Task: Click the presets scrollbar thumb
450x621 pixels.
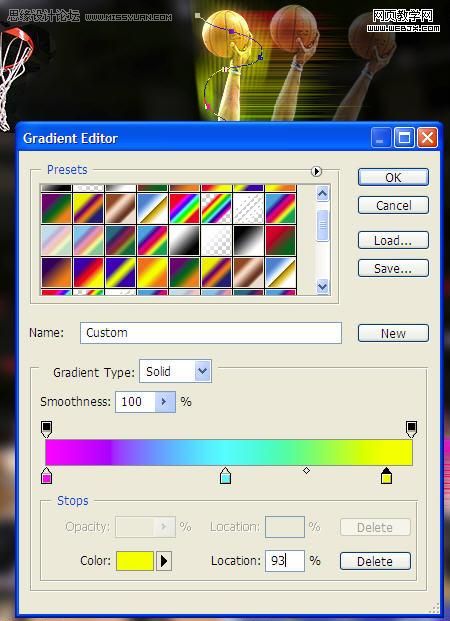Action: click(322, 225)
